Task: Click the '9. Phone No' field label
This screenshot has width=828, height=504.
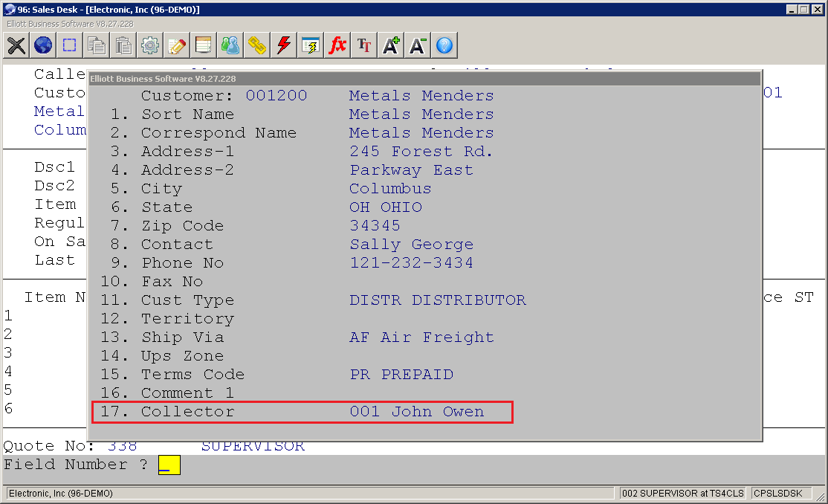Action: pyautogui.click(x=167, y=262)
